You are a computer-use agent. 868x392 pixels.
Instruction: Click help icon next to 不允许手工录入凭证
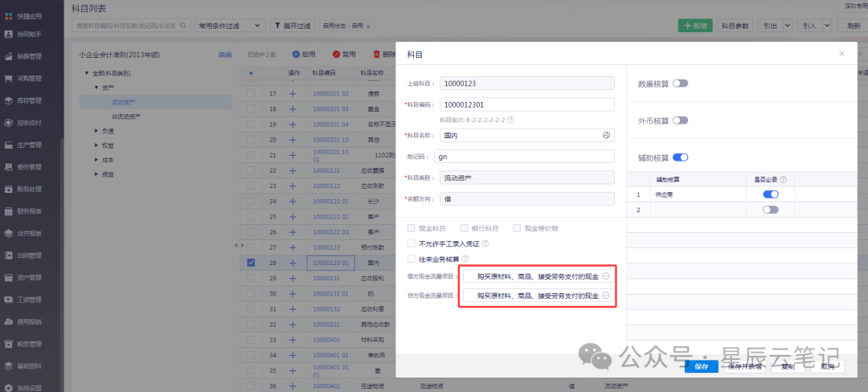click(485, 243)
